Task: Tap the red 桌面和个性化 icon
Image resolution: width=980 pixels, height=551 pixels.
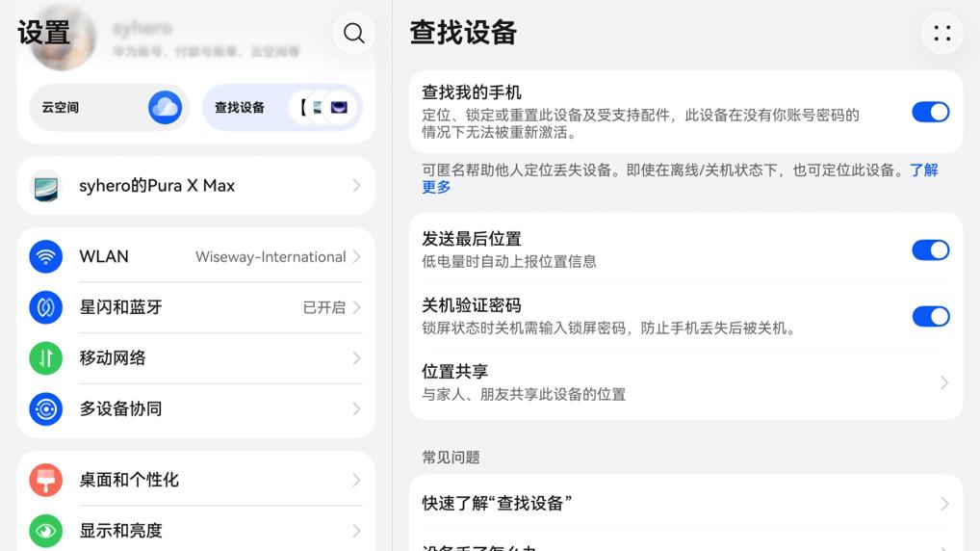Action: coord(45,481)
